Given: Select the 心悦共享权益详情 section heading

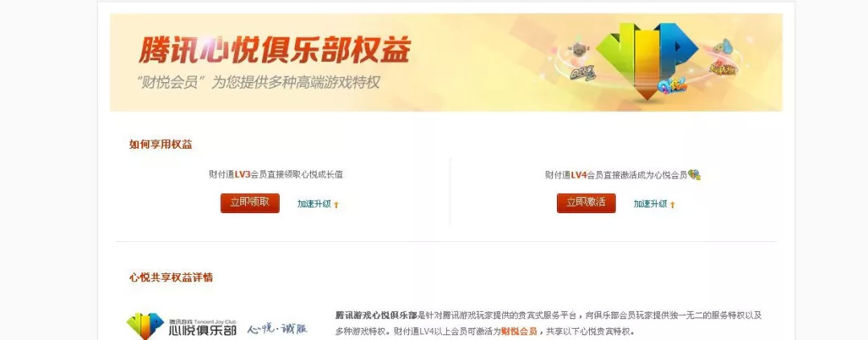Looking at the screenshot, I should click(x=171, y=277).
